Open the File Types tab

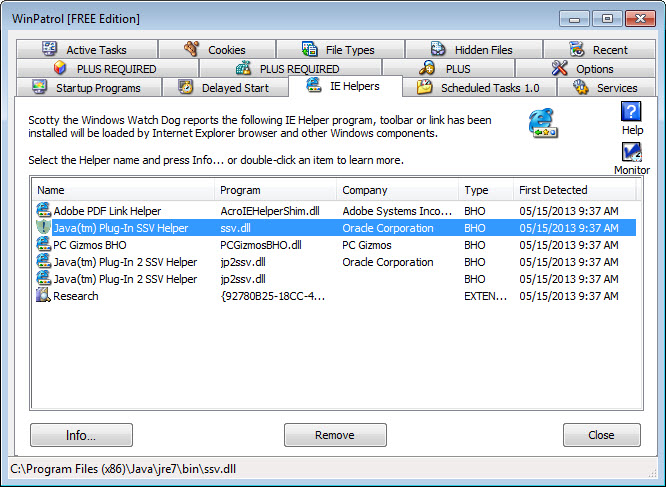click(341, 49)
